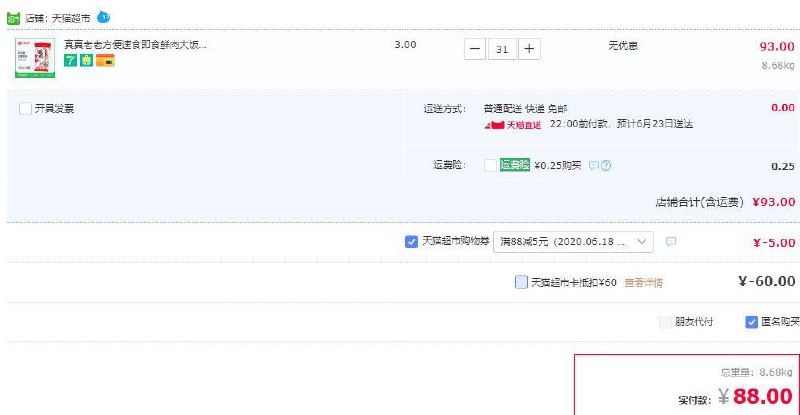Click the green 运费险 label badge
Screen dimensions: 800x415
515,164
